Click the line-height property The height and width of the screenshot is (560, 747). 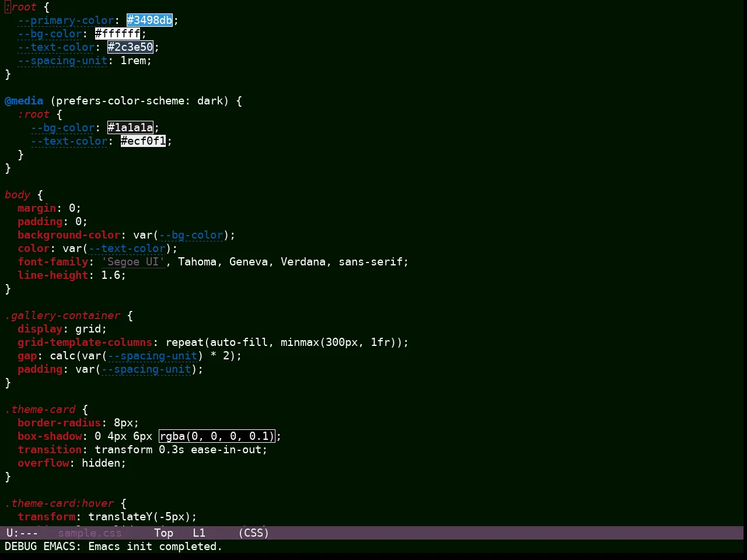point(53,275)
